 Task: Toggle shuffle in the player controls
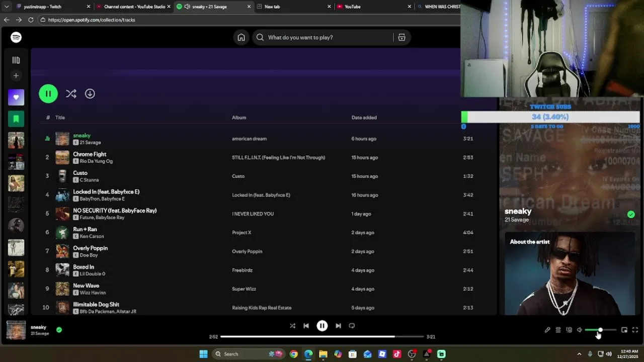click(292, 326)
